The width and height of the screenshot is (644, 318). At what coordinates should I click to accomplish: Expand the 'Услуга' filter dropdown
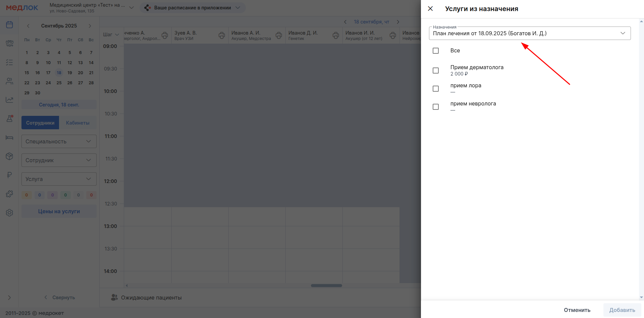click(x=59, y=179)
